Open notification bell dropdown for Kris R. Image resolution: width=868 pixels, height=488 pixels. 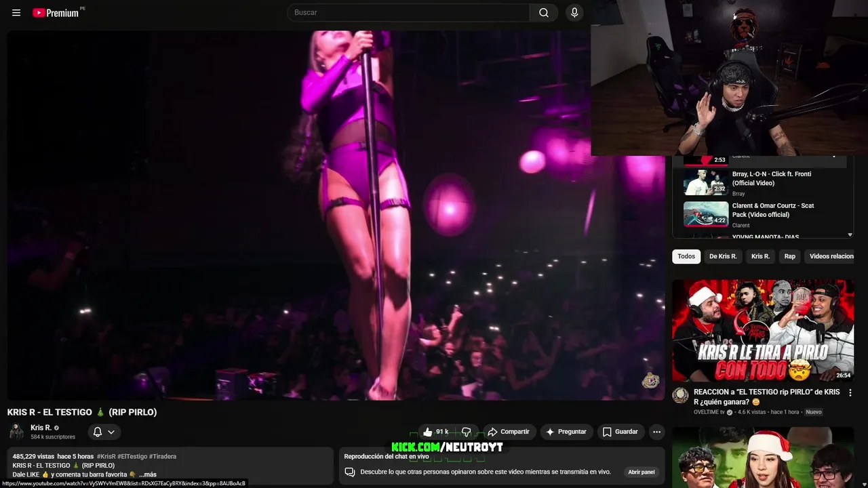104,432
